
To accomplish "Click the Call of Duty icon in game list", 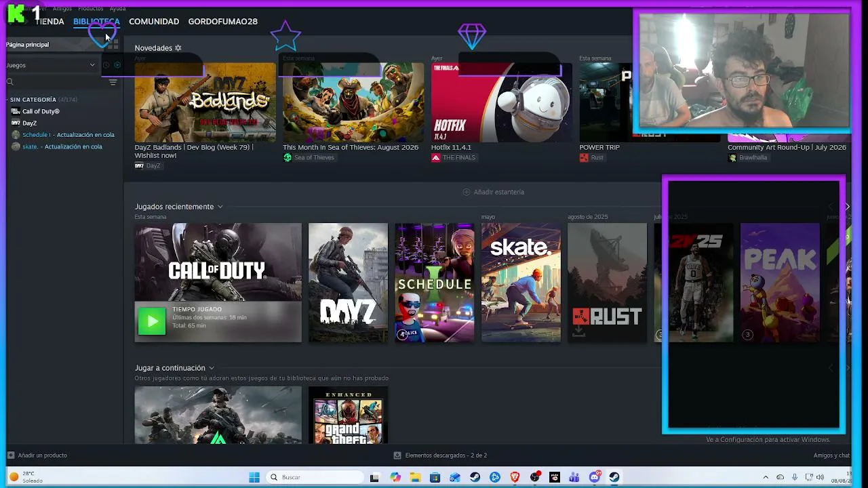I will 16,111.
